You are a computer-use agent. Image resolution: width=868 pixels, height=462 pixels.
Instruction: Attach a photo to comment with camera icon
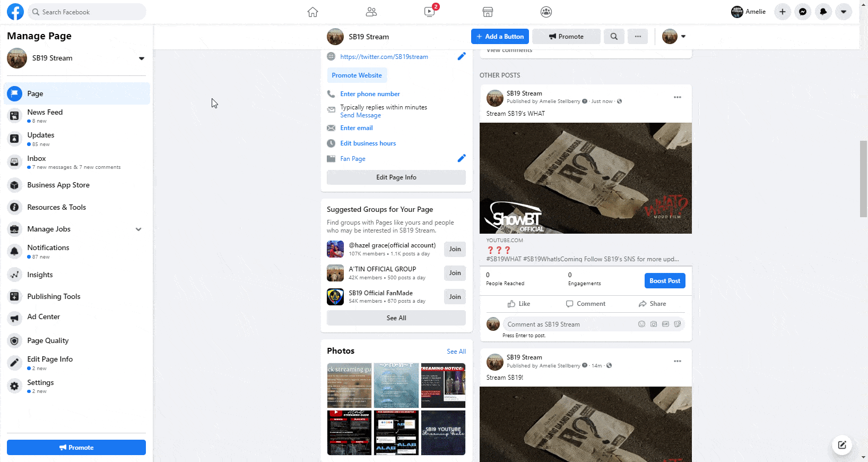pyautogui.click(x=654, y=324)
